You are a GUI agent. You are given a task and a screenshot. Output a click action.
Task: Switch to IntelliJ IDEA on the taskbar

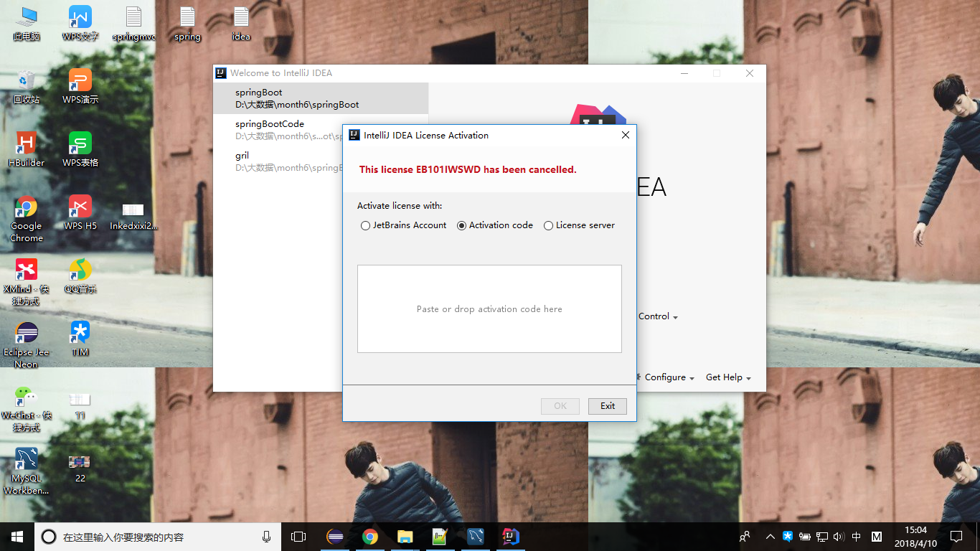tap(511, 537)
